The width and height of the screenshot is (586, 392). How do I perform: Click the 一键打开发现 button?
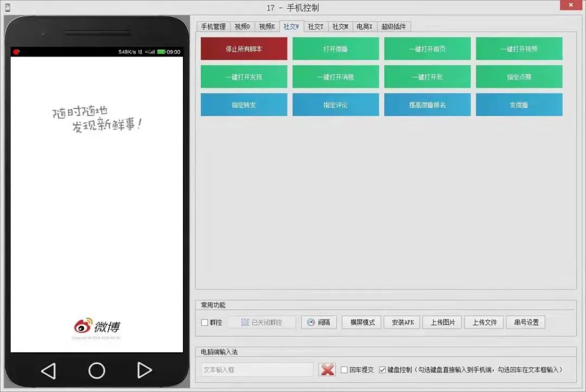pos(244,77)
